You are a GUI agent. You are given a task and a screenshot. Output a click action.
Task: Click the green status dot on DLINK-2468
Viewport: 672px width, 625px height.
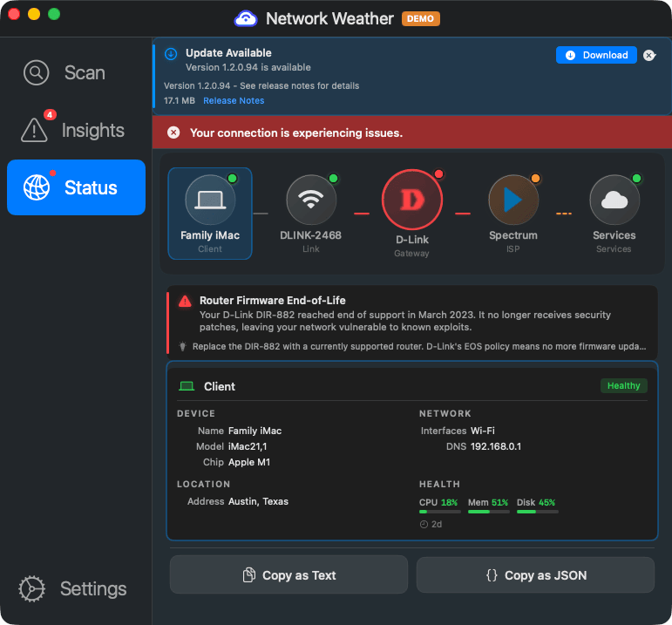click(x=333, y=179)
